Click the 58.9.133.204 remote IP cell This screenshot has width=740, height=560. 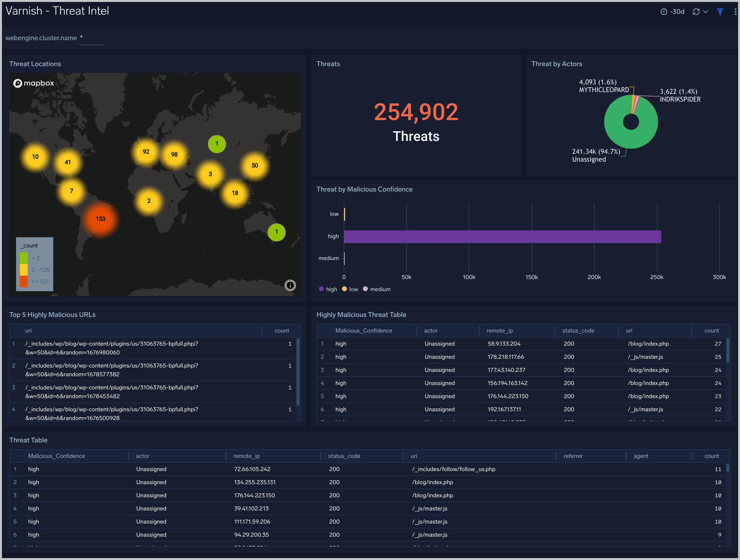pos(504,344)
